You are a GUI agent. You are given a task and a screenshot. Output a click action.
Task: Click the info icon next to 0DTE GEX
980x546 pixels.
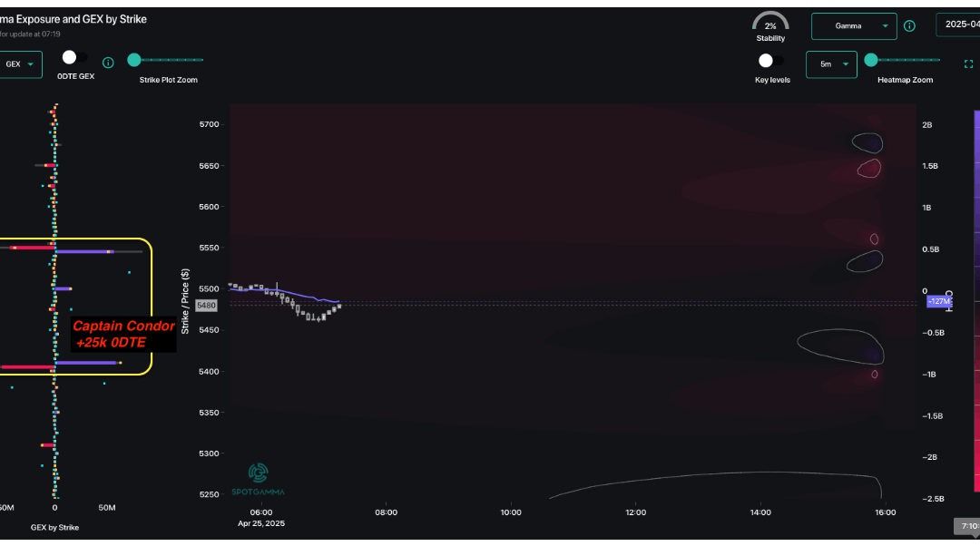[108, 63]
